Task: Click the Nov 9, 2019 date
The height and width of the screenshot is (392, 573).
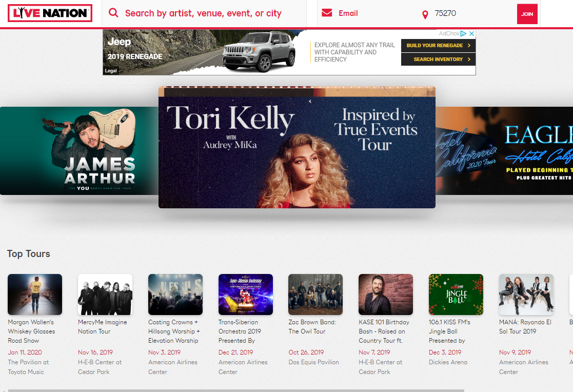Action: (x=515, y=352)
